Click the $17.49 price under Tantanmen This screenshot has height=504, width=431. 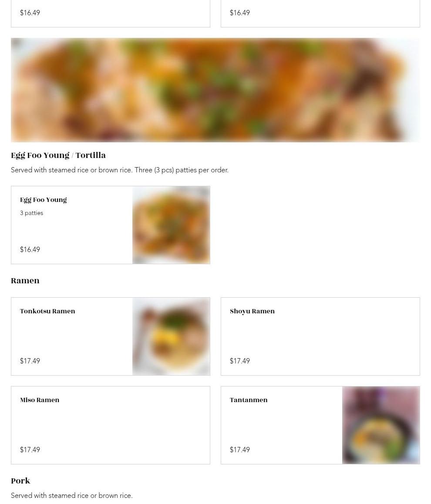(x=240, y=450)
